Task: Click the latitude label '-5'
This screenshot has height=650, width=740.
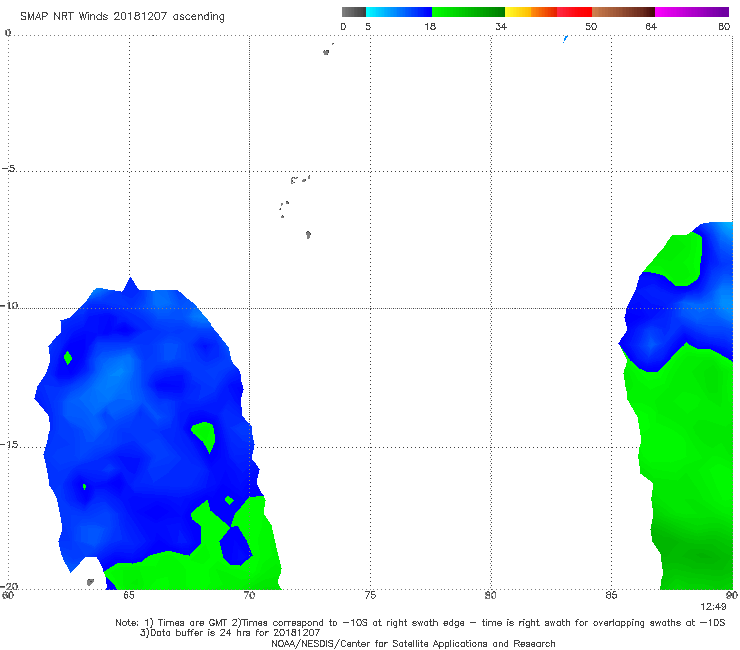Action: [9, 169]
